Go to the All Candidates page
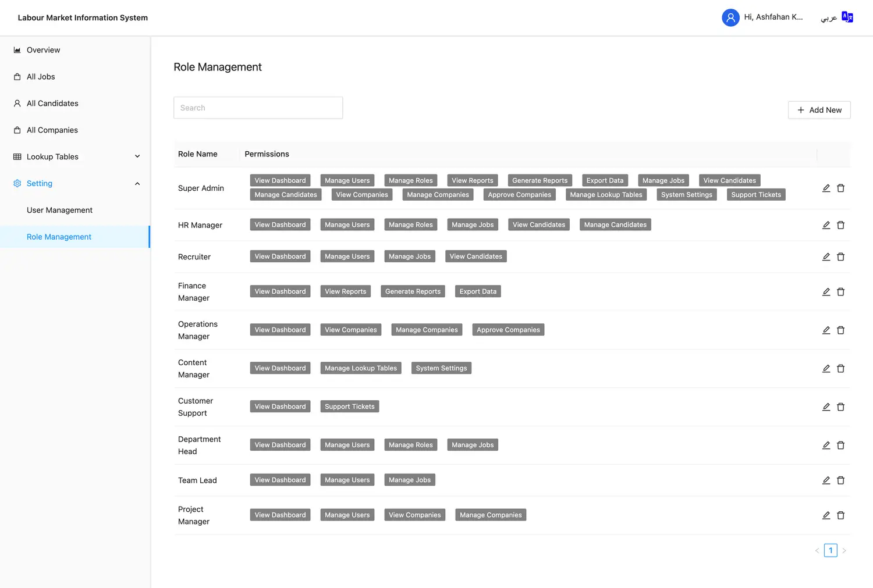 tap(52, 104)
